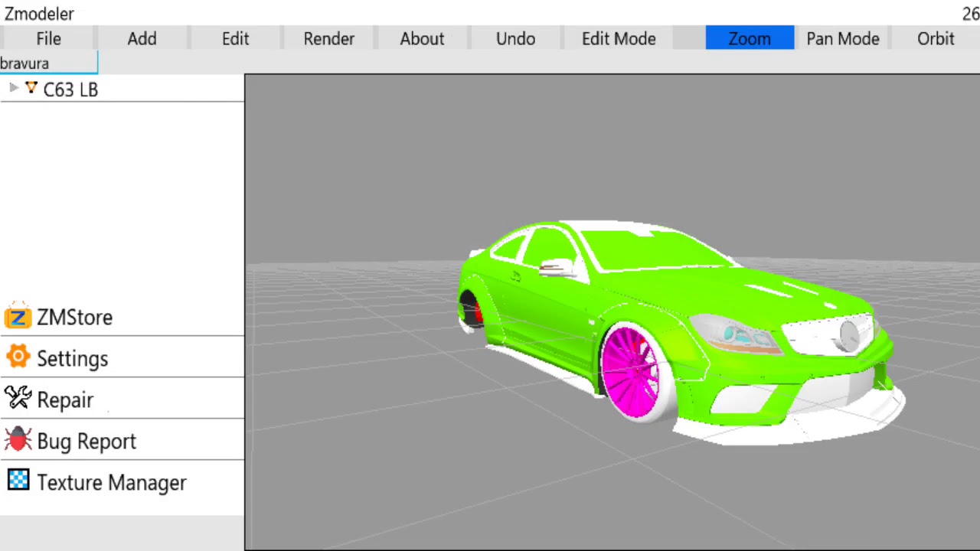980x551 pixels.
Task: Click the Zmodeler title text
Action: point(39,13)
